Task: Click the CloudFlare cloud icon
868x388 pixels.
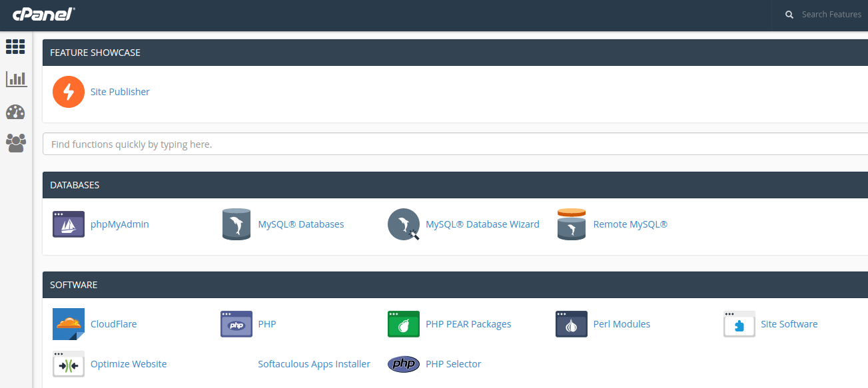Action: (x=69, y=324)
